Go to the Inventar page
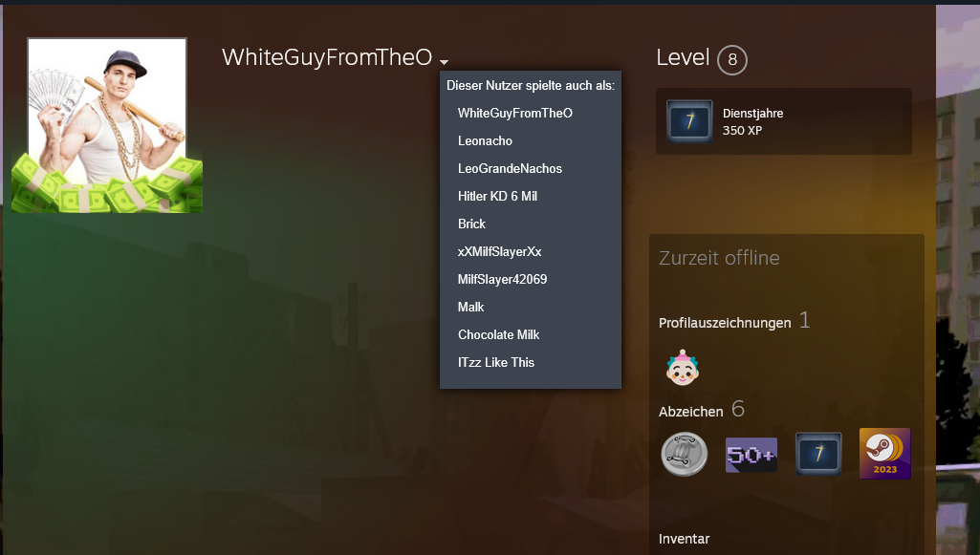Viewport: 980px width, 555px height. tap(684, 539)
